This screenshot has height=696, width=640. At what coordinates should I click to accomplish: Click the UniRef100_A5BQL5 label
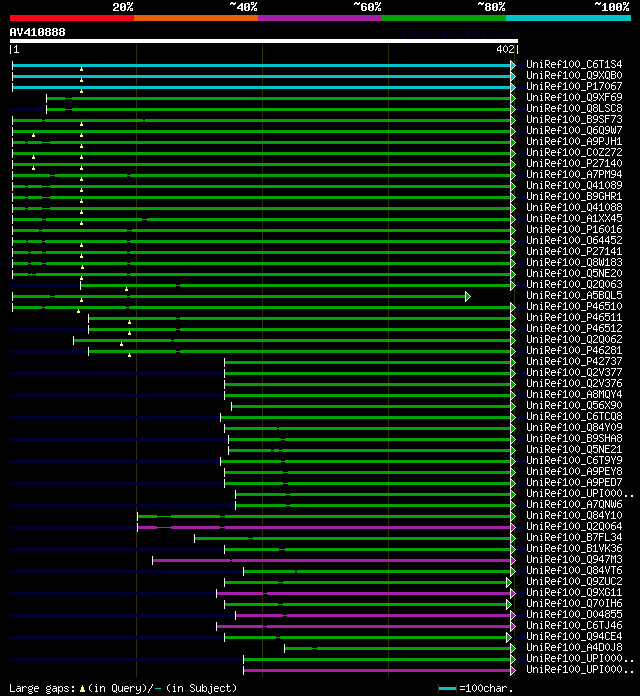click(574, 296)
